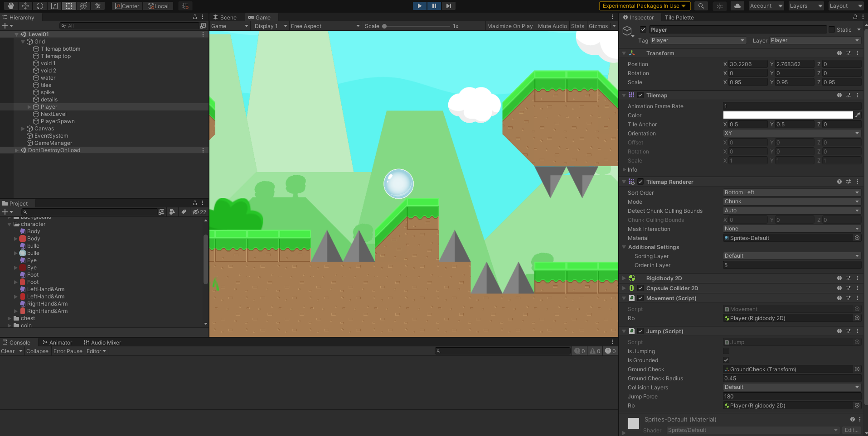Image resolution: width=868 pixels, height=436 pixels.
Task: Select the Move tool
Action: (x=25, y=6)
